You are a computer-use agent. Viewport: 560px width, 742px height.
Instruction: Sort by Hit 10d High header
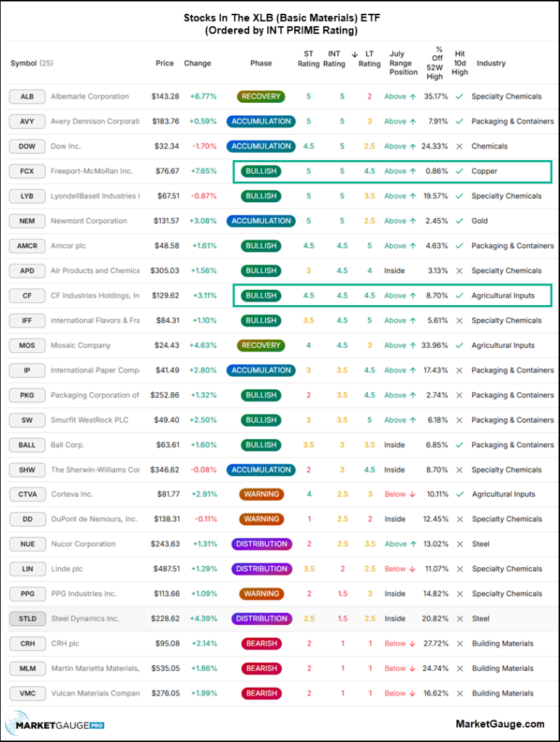460,63
